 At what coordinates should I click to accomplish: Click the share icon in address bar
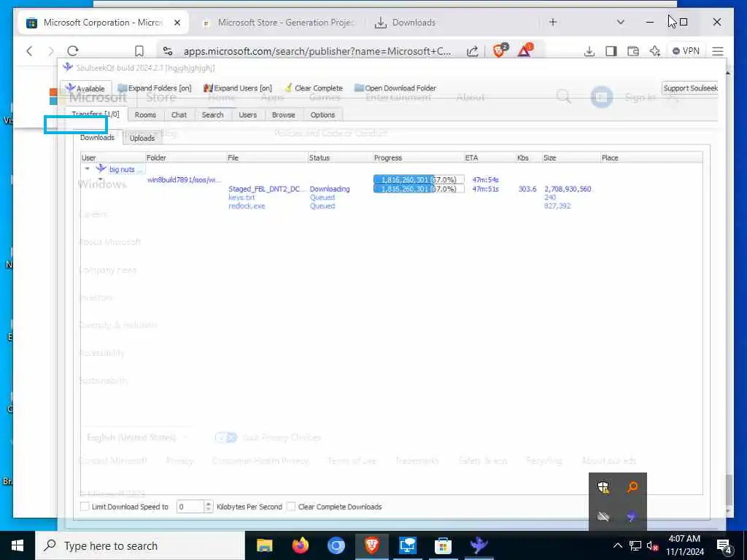coord(472,51)
